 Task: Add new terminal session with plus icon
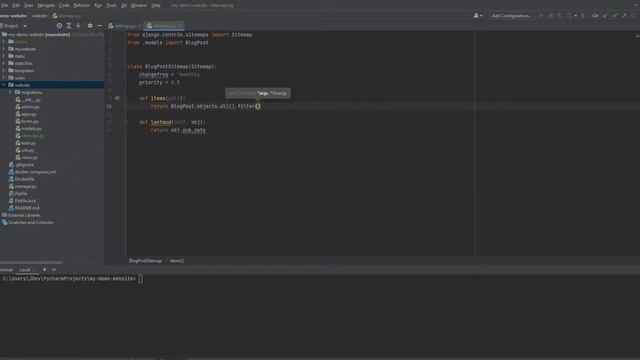point(44,270)
